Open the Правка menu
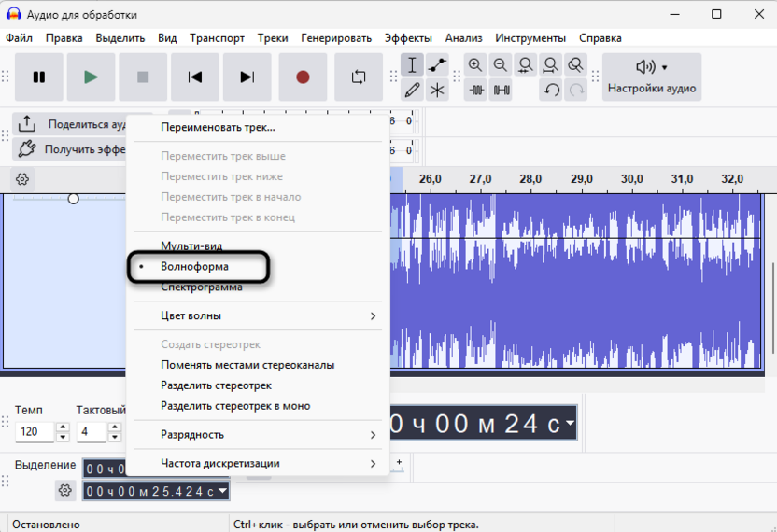The height and width of the screenshot is (532, 777). click(x=64, y=38)
